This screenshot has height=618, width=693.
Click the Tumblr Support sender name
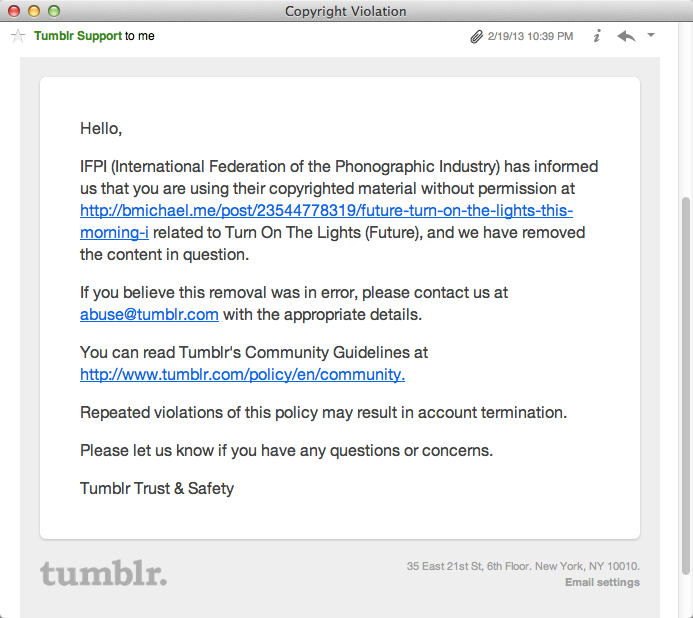coord(78,36)
